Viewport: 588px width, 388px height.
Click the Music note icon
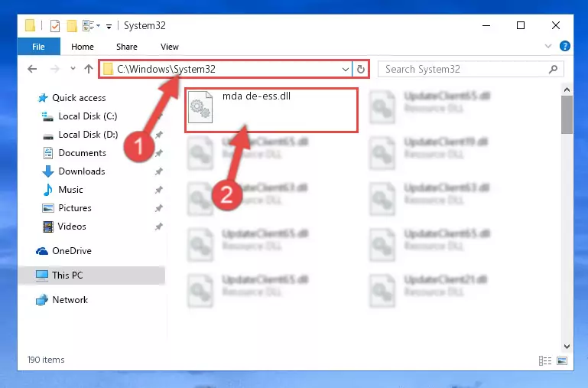(47, 190)
